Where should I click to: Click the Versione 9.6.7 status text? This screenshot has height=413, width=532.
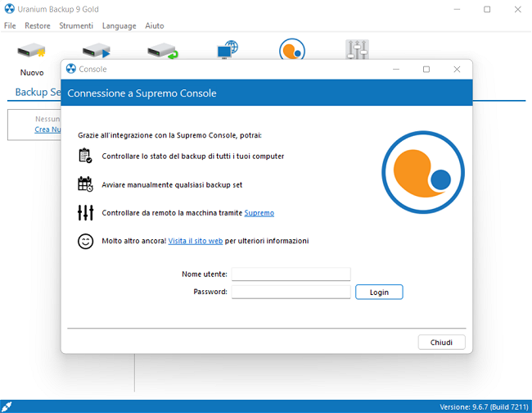point(484,407)
